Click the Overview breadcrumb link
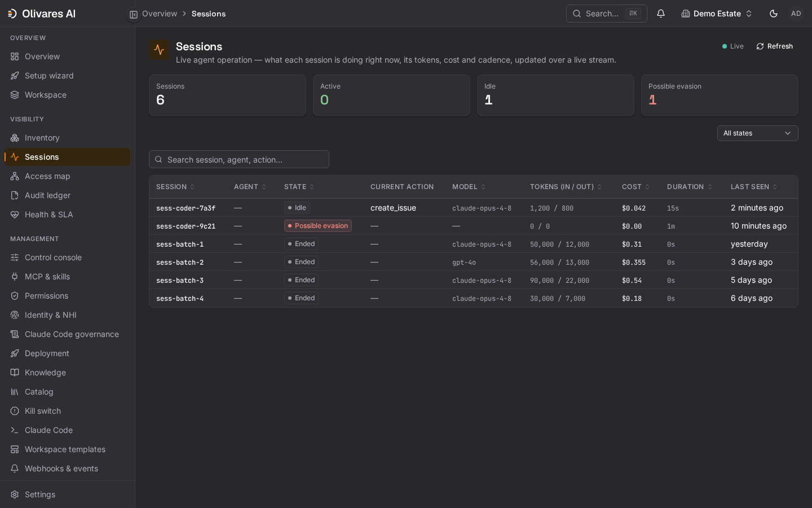This screenshot has height=508, width=812. [x=160, y=14]
